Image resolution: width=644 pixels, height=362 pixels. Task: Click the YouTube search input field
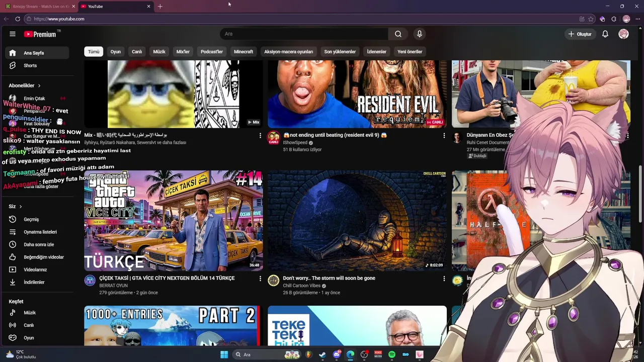pyautogui.click(x=304, y=34)
